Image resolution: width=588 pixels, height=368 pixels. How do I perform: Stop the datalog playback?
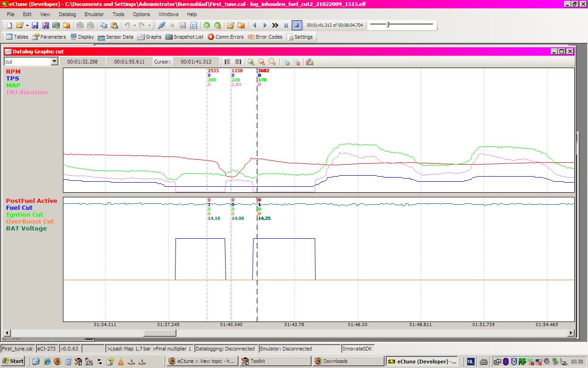coord(296,25)
